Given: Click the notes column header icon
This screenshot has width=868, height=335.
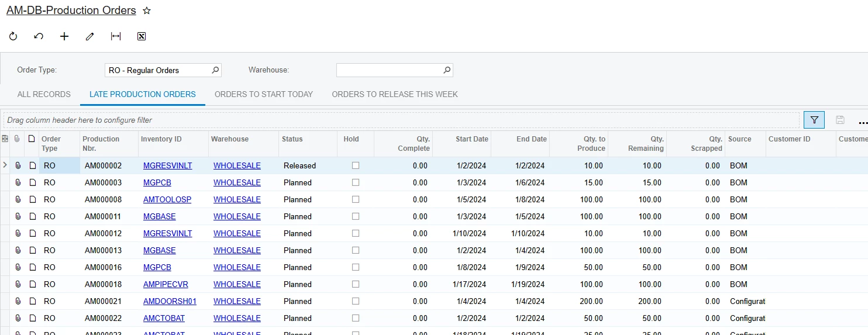Looking at the screenshot, I should (32, 139).
